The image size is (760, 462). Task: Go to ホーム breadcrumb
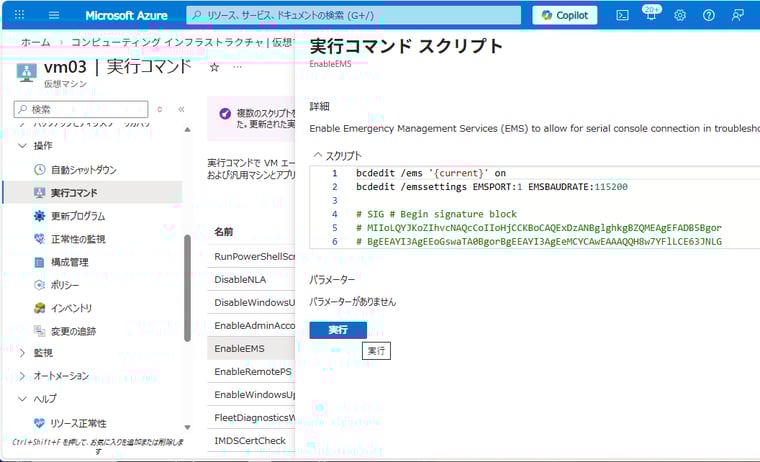click(x=35, y=42)
